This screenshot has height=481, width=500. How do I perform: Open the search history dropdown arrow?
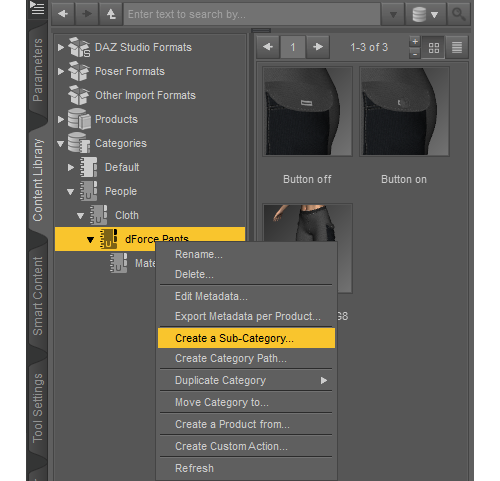(393, 14)
